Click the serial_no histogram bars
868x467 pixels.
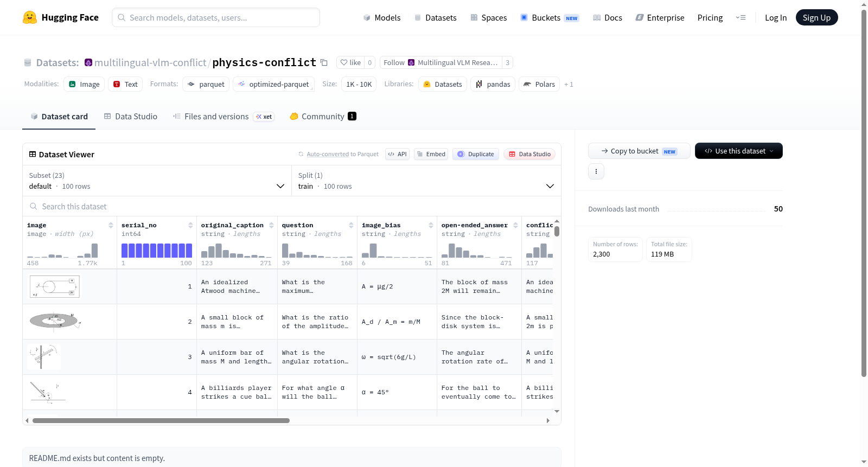pyautogui.click(x=157, y=250)
